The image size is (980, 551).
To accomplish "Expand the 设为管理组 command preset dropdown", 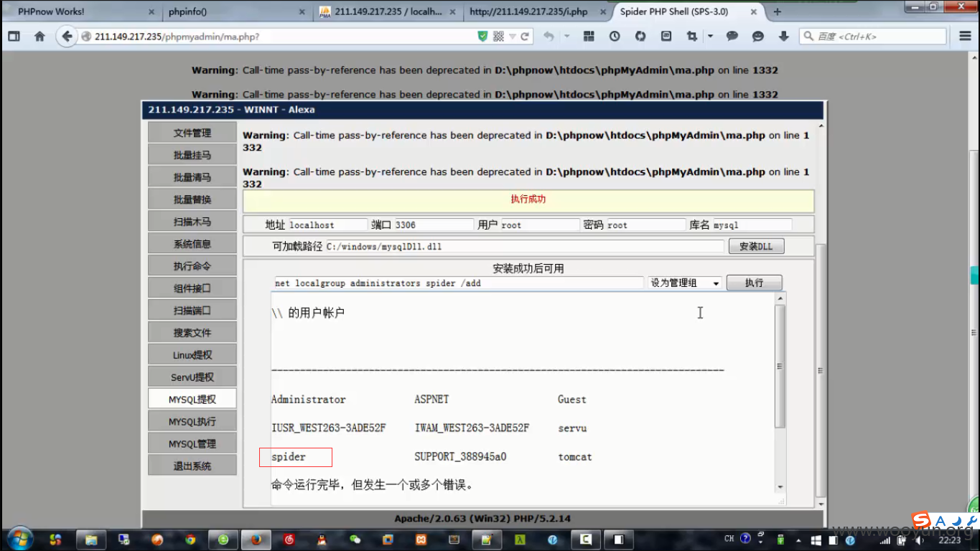I will (x=685, y=283).
